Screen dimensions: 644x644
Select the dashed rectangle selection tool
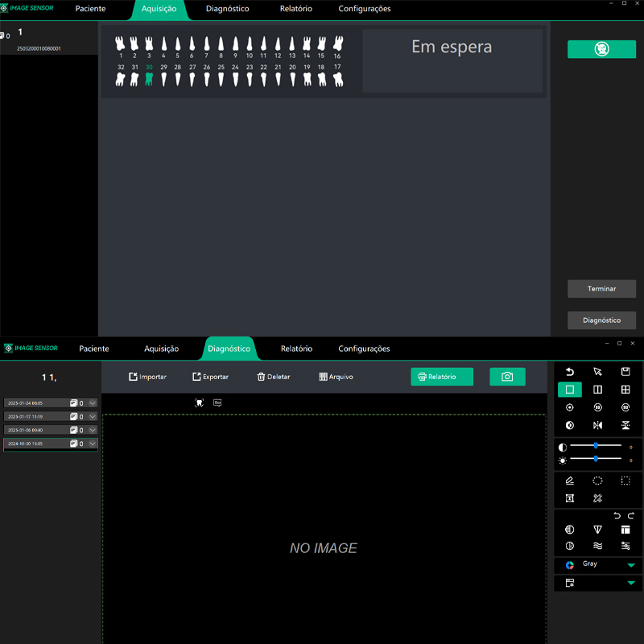click(x=625, y=481)
